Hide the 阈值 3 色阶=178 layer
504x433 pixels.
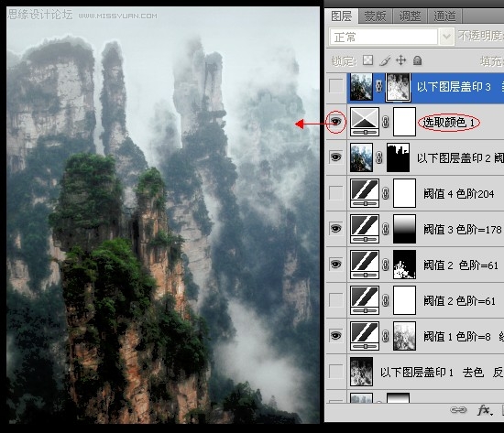coord(336,229)
